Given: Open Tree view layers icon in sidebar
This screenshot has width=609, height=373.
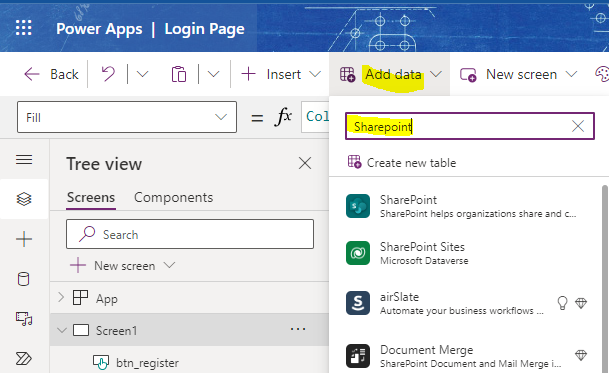Looking at the screenshot, I should (24, 199).
